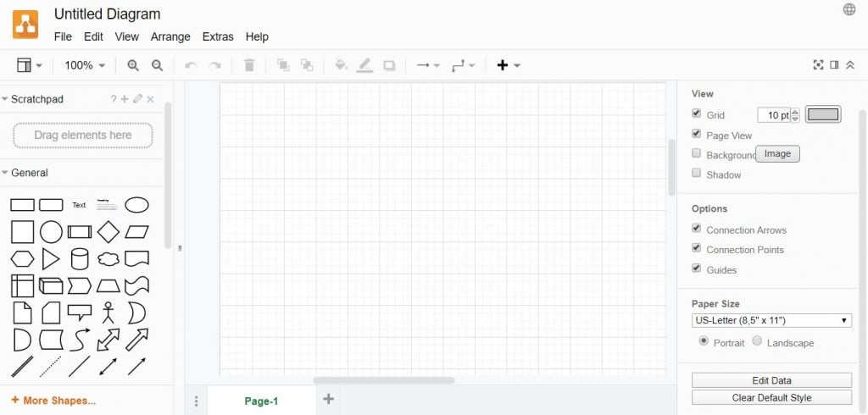Select the Text shape in General

(79, 205)
